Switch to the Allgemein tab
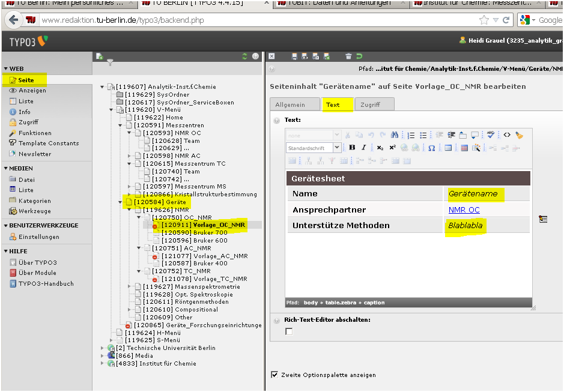Screen dimensions: 564x392 [294, 104]
